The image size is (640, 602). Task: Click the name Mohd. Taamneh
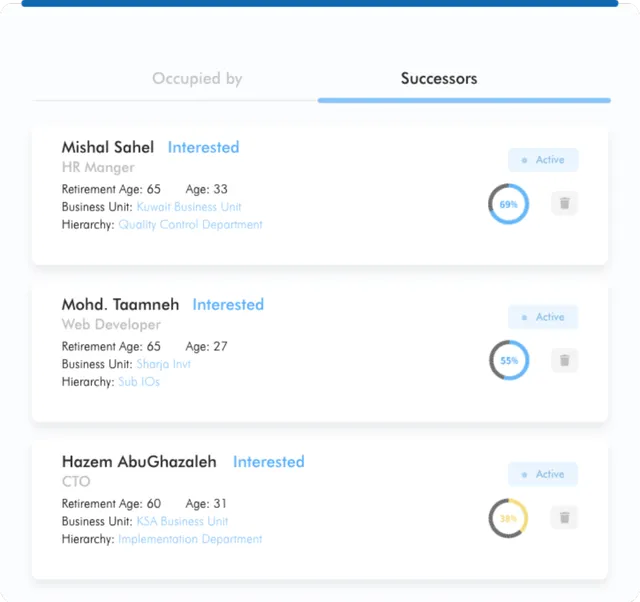(121, 305)
